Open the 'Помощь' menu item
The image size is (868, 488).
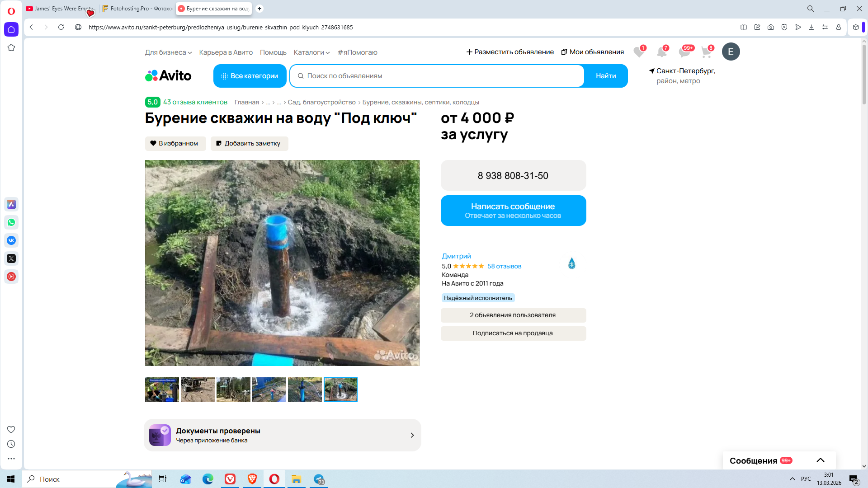pos(273,52)
